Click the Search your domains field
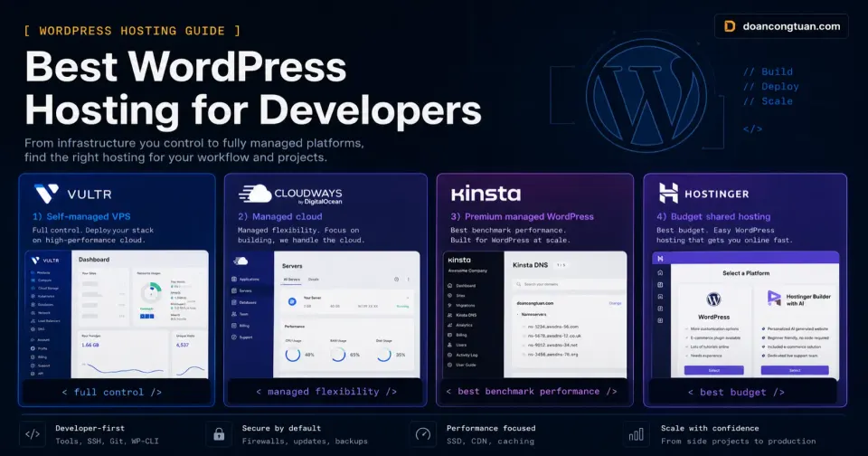The width and height of the screenshot is (868, 456). point(569,284)
